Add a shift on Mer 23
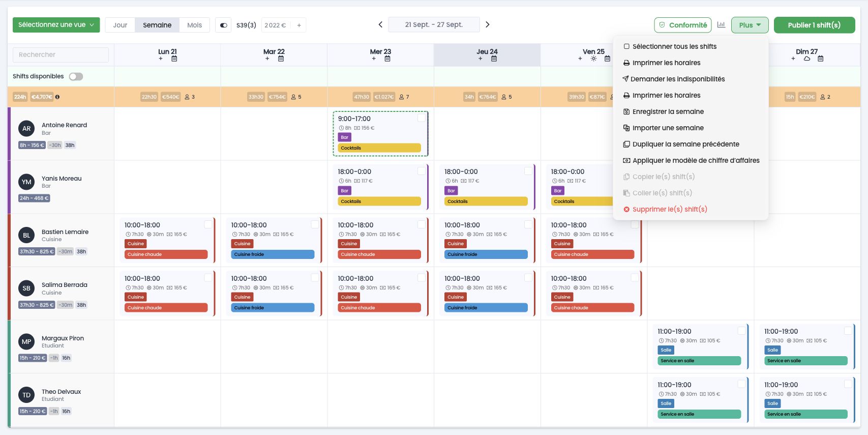 tap(374, 59)
